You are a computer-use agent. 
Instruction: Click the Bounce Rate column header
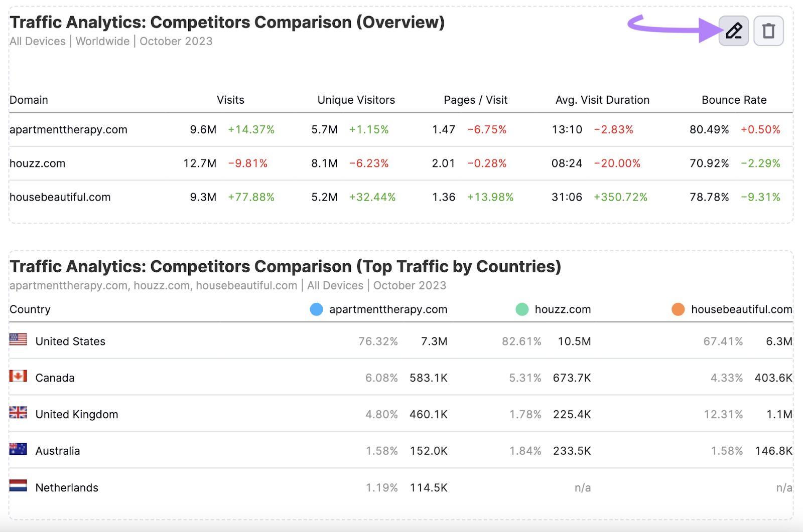pos(734,100)
